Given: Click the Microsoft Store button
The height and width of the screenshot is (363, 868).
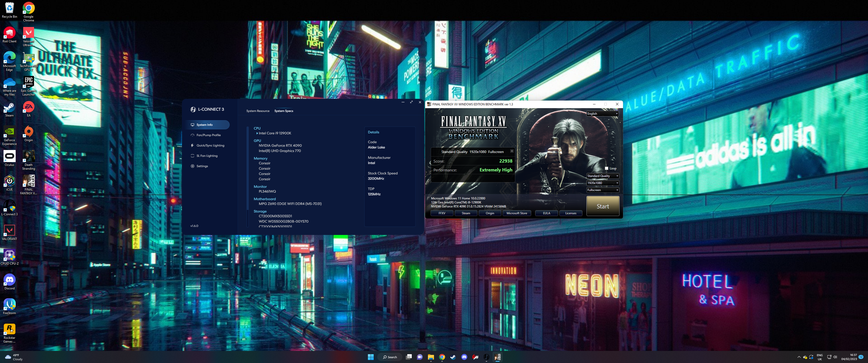Looking at the screenshot, I should click(517, 213).
